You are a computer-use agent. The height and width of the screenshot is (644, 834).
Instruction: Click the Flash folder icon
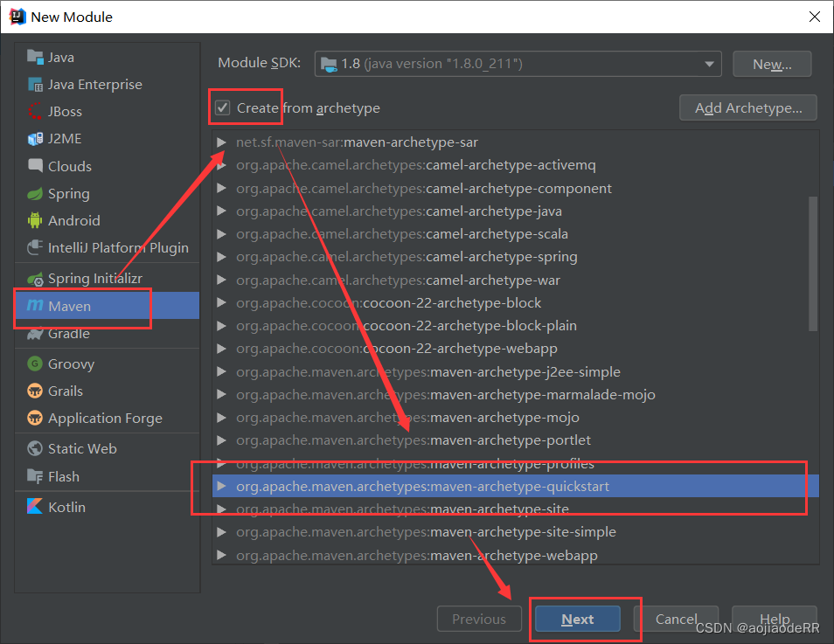(x=35, y=476)
